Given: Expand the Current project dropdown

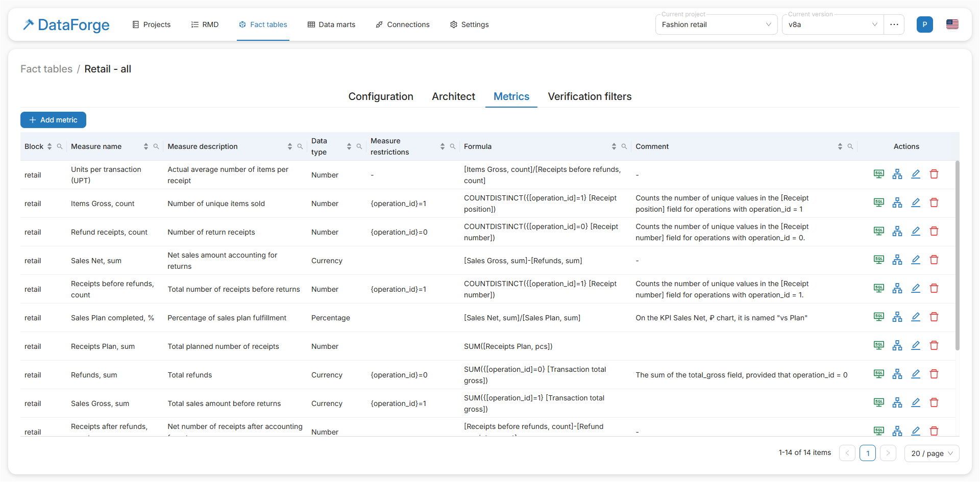Looking at the screenshot, I should [x=716, y=24].
